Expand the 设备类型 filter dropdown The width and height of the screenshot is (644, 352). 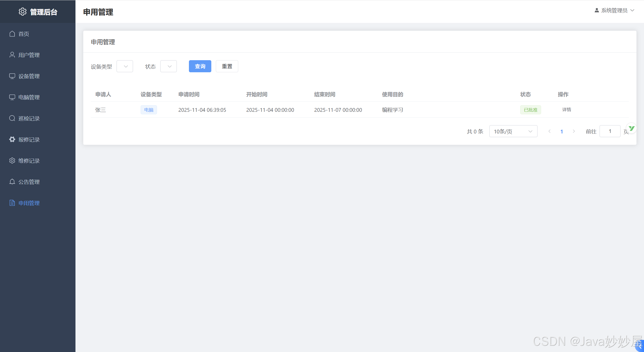coord(125,66)
